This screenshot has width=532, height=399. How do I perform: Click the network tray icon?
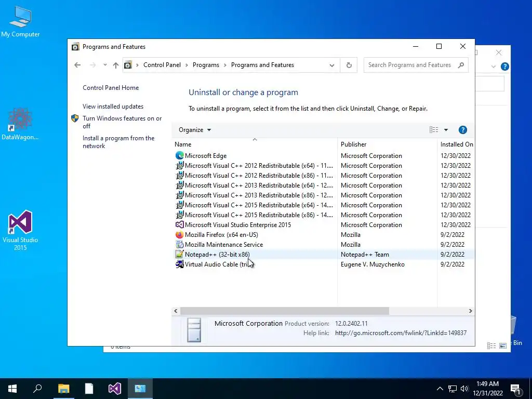[453, 389]
